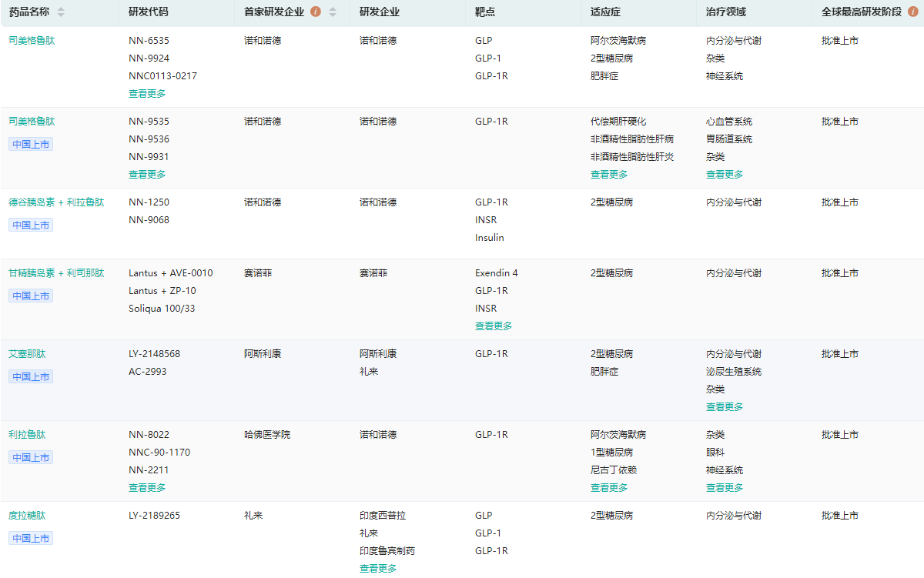924x578 pixels.
Task: Select research code LY-2148568
Action: [152, 354]
